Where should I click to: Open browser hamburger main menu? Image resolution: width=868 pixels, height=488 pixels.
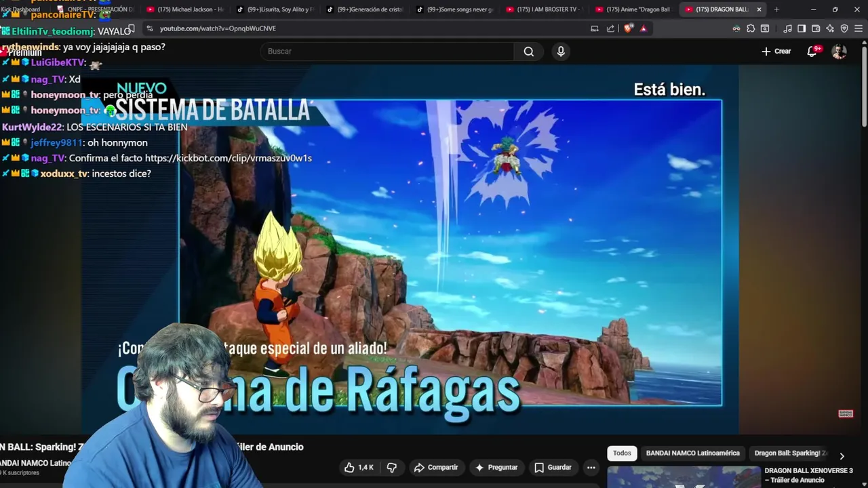[859, 28]
